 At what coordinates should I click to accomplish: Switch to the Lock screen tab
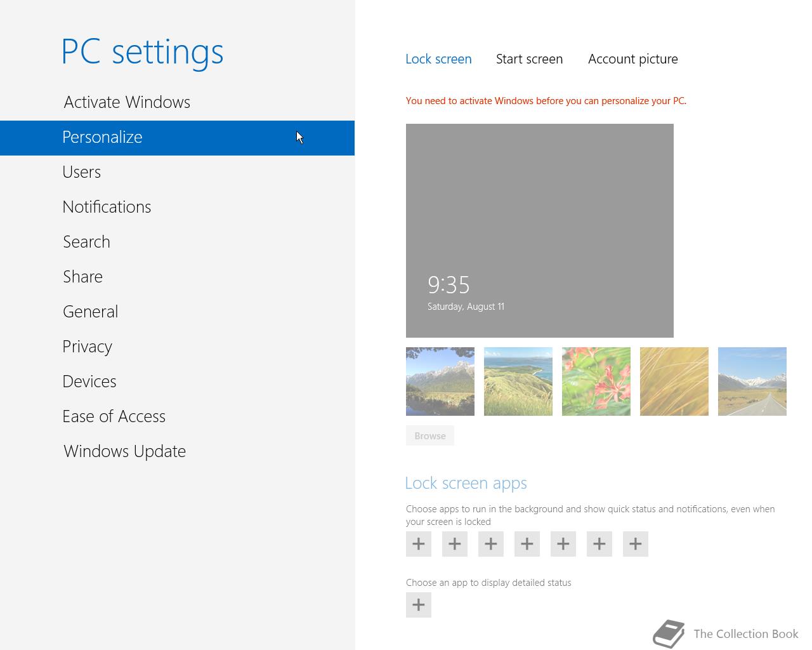(438, 59)
